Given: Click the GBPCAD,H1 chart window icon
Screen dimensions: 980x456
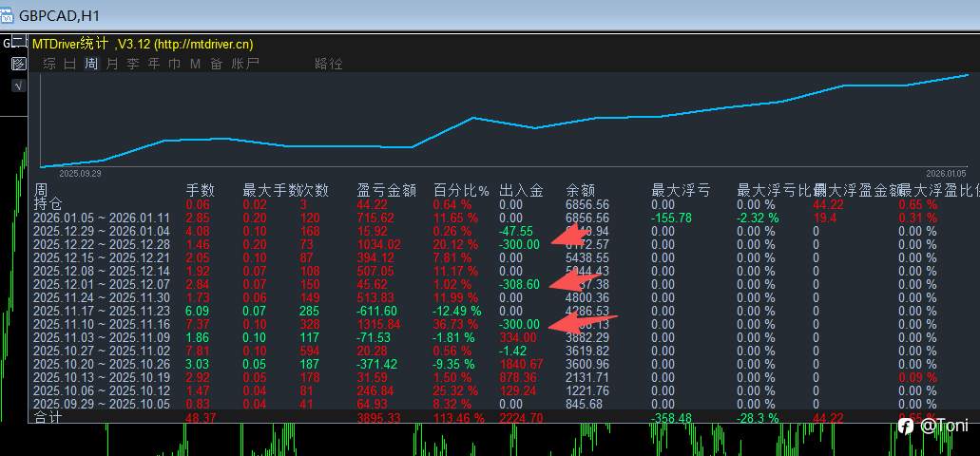Looking at the screenshot, I should (x=6, y=15).
